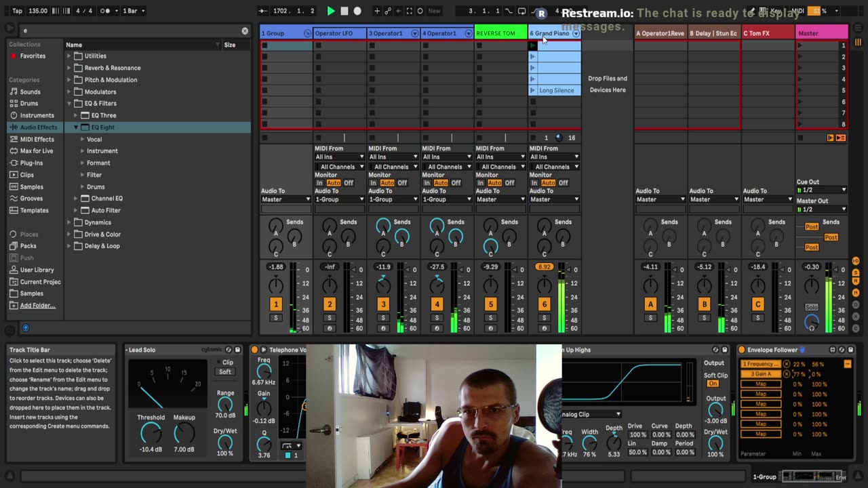Clear the browser search field

click(245, 30)
